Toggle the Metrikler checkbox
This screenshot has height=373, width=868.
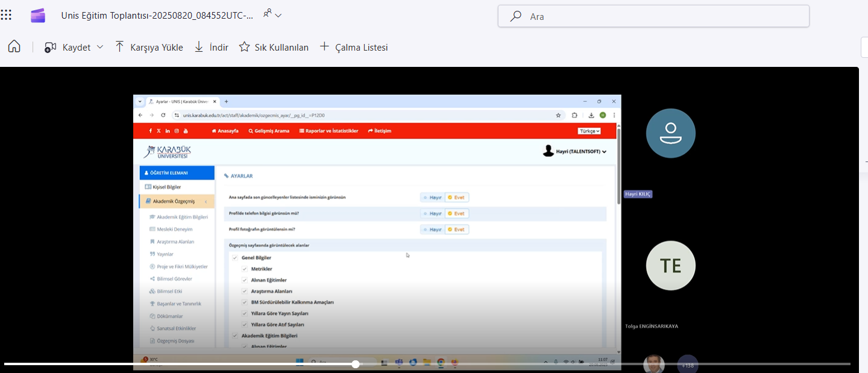(245, 269)
